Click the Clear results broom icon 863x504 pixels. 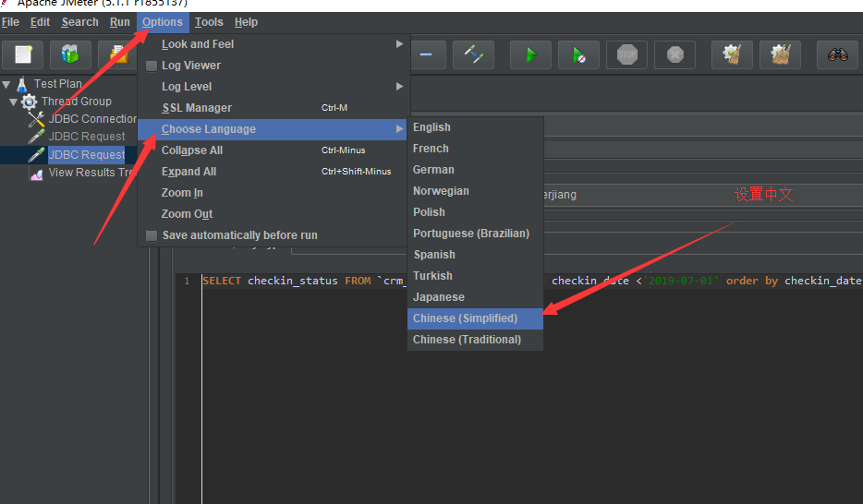pyautogui.click(x=732, y=54)
